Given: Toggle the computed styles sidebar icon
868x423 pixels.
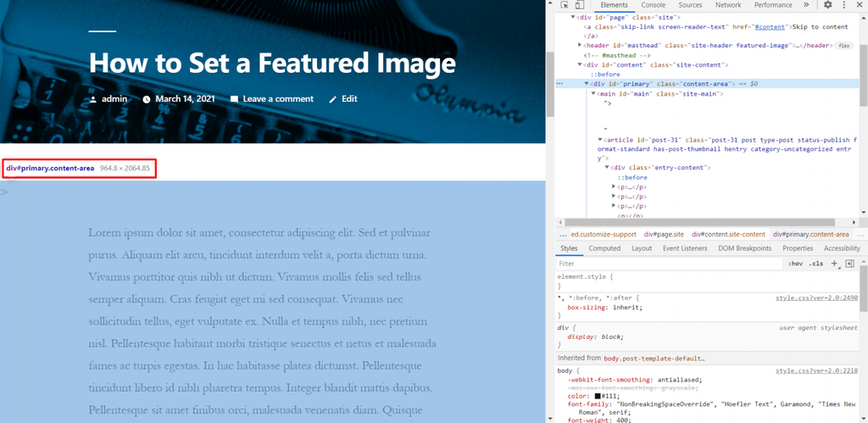Looking at the screenshot, I should 849,264.
